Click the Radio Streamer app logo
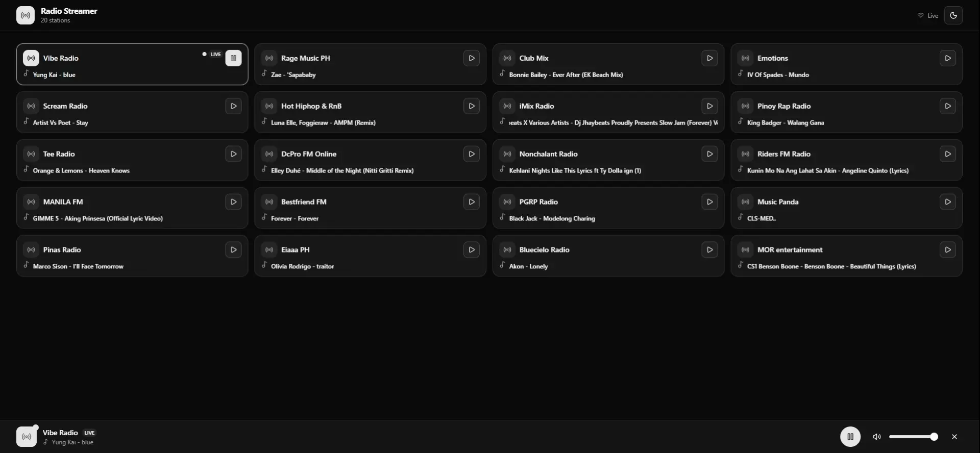Viewport: 980px width, 453px height. tap(26, 15)
